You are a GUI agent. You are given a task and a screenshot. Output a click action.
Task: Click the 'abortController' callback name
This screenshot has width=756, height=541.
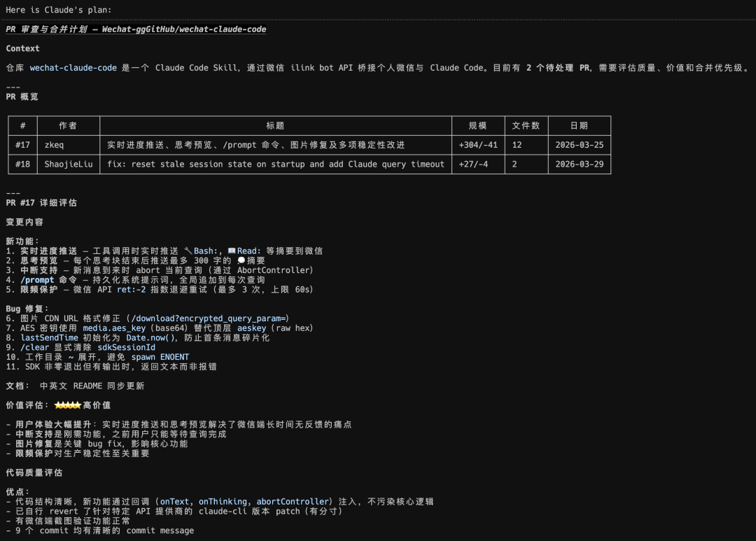(x=293, y=502)
